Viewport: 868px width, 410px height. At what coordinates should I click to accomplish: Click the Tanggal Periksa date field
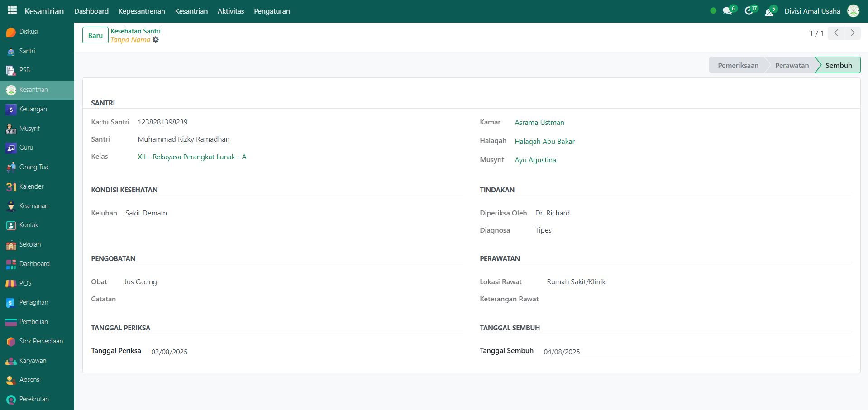pos(306,352)
